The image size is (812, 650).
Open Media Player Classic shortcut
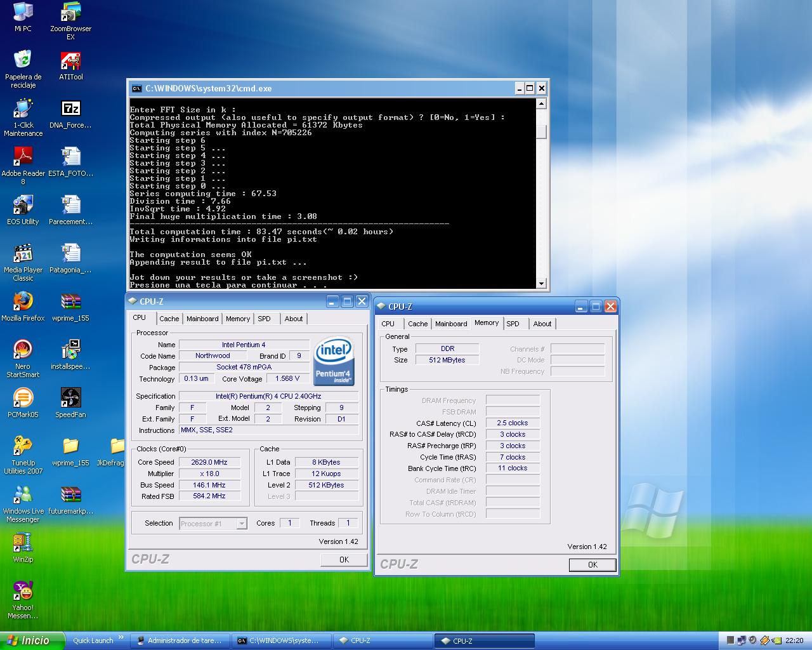[x=23, y=262]
